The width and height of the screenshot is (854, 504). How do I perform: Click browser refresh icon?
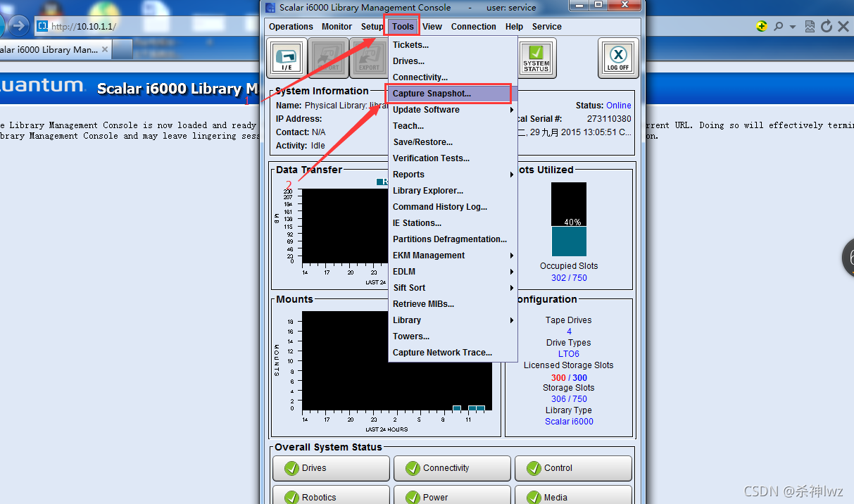[x=827, y=26]
